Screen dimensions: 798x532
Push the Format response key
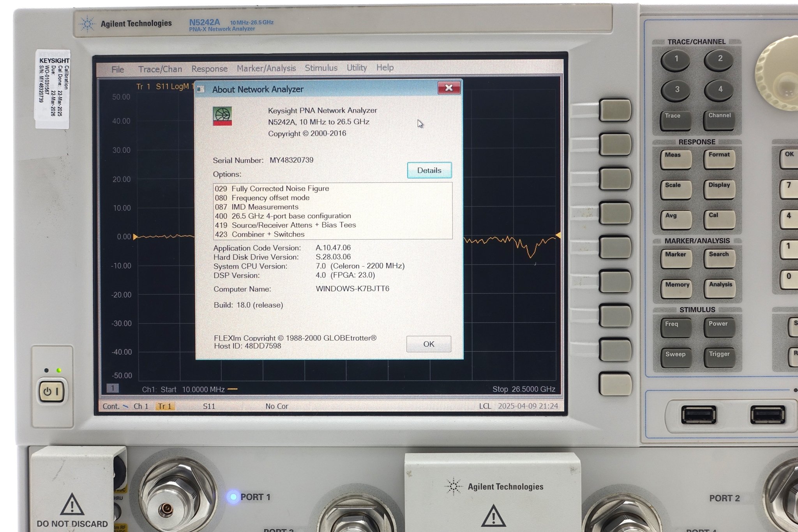(719, 160)
